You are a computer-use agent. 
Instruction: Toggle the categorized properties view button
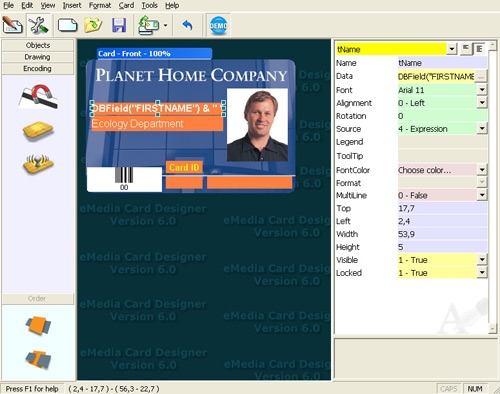click(479, 49)
